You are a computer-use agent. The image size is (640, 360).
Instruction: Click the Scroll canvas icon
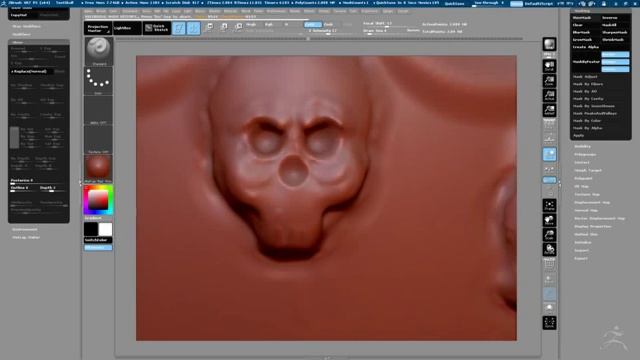549,66
